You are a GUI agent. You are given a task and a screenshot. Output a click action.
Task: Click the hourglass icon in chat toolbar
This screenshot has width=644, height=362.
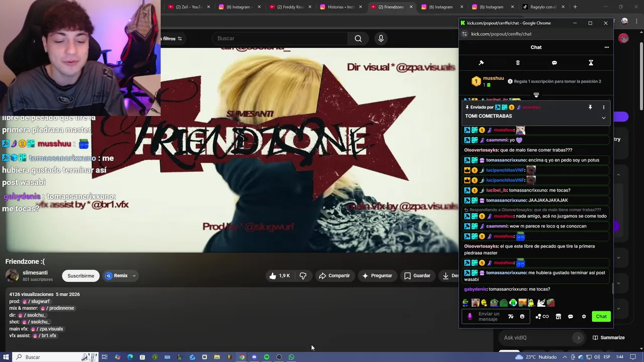point(591,63)
